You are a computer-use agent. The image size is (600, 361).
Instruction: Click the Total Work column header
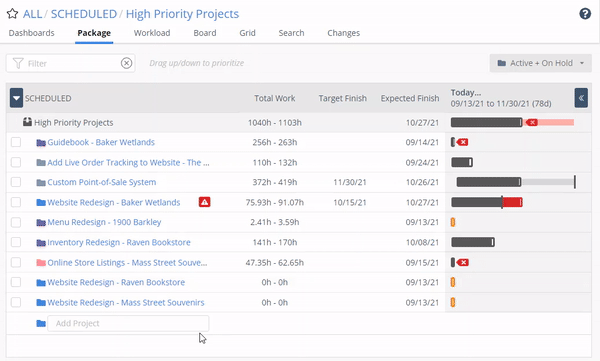point(275,98)
